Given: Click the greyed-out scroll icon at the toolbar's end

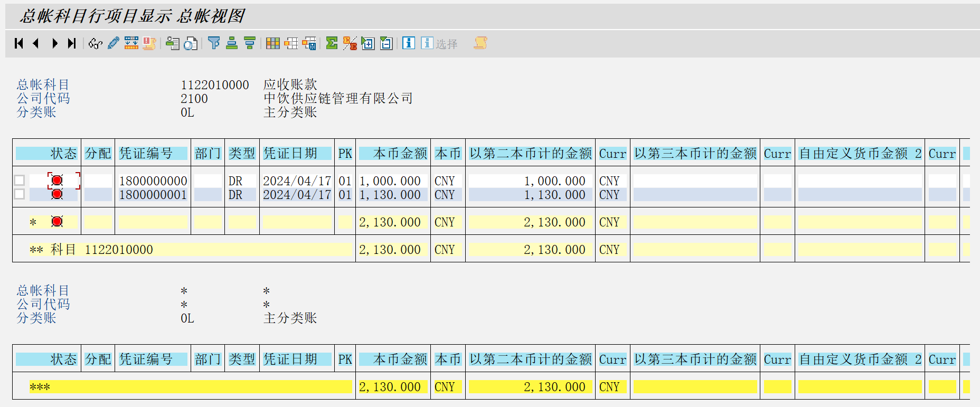Looking at the screenshot, I should point(480,43).
